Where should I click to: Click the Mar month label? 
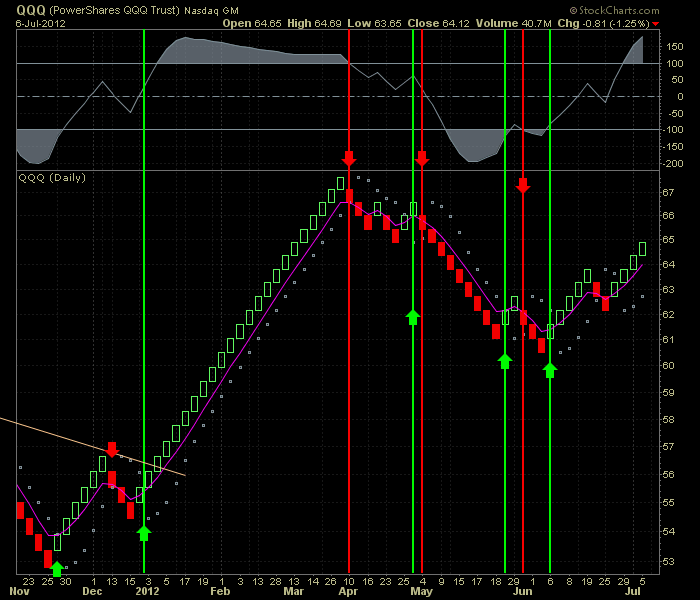(x=293, y=592)
